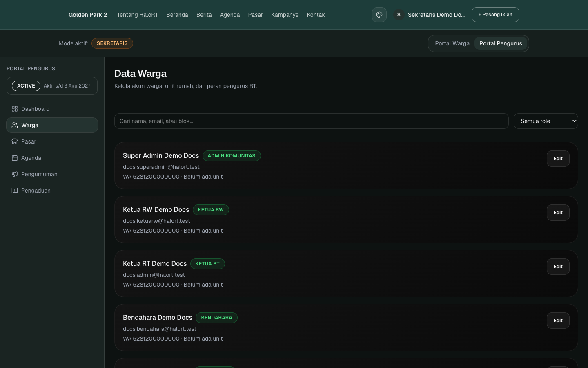The width and height of the screenshot is (588, 368).
Task: Click the ACTIVE subscription status badge
Action: [x=26, y=86]
